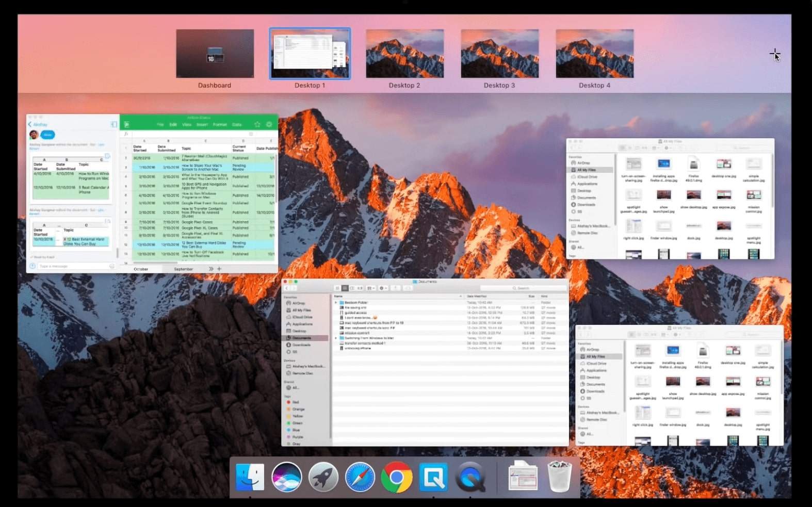Open the Insert menu in the spreadsheet
Screen dimensions: 812x507
tap(202, 124)
